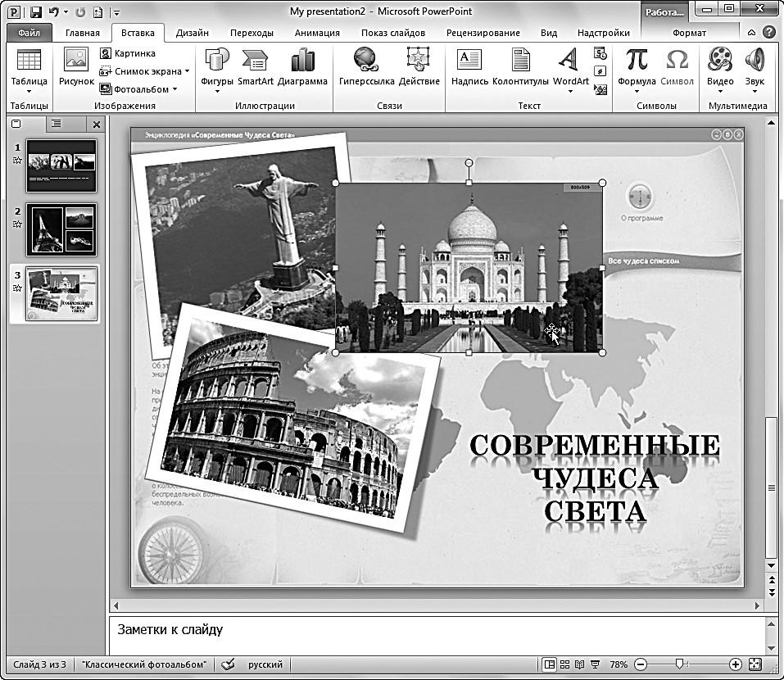Save the presentation from the quick access toolbar
Viewport: 784px width, 680px height.
click(35, 11)
